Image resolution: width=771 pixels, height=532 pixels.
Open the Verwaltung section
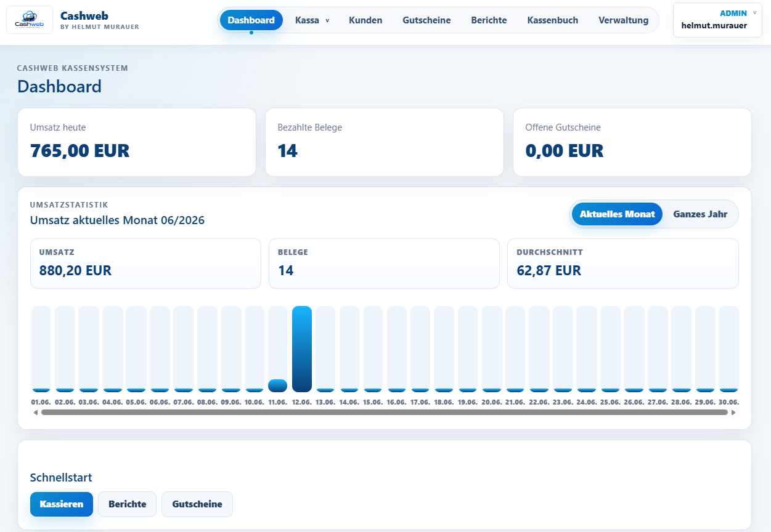[x=623, y=20]
